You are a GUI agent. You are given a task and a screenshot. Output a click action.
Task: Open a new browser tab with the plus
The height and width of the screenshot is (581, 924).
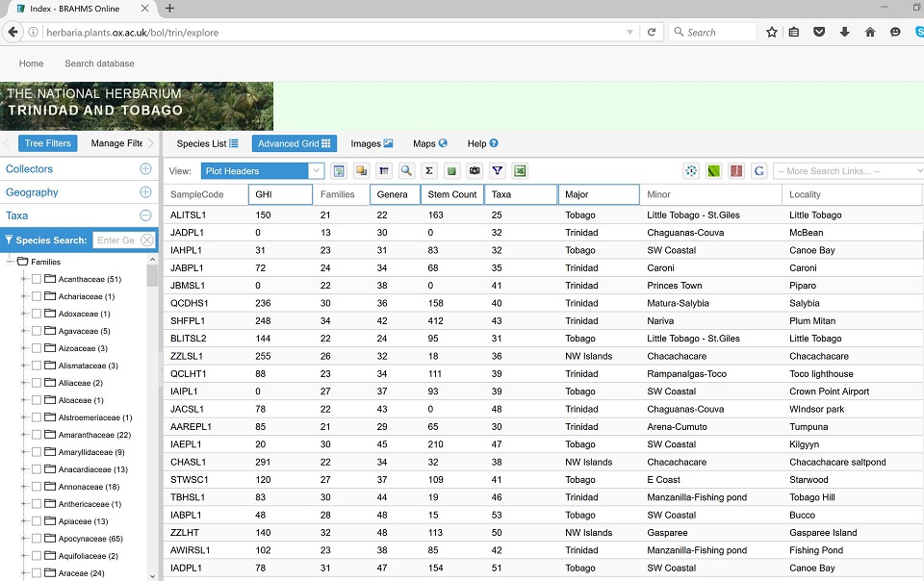169,9
